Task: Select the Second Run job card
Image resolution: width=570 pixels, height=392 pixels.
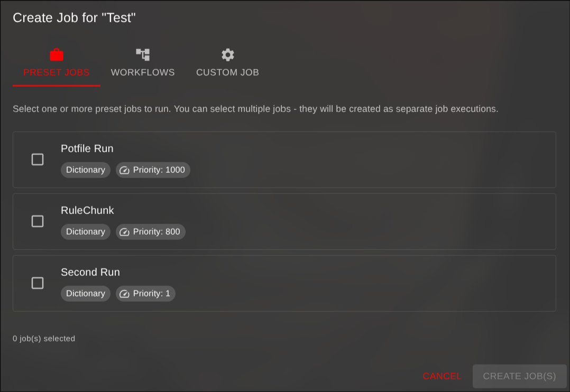Action: 284,283
